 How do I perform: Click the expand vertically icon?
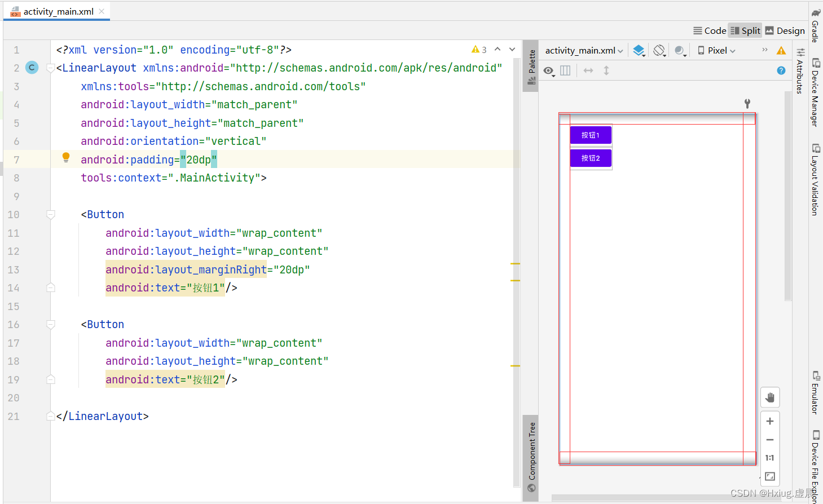[606, 70]
